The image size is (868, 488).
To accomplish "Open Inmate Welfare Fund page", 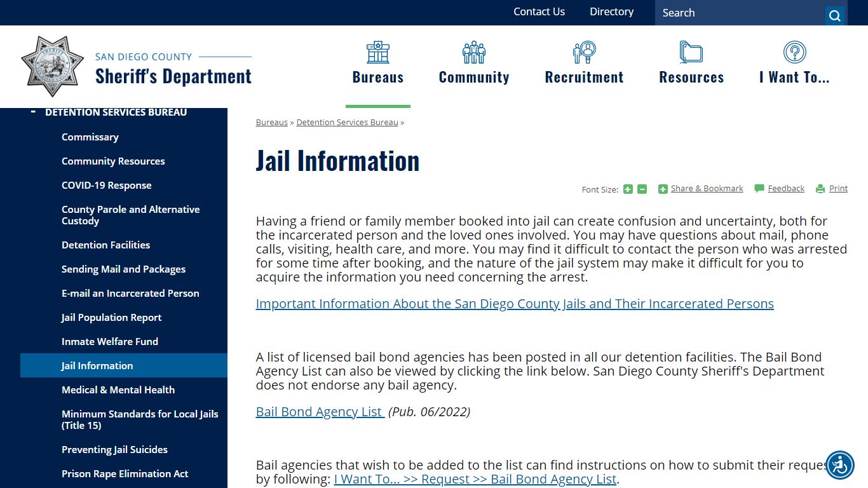I will click(x=110, y=341).
